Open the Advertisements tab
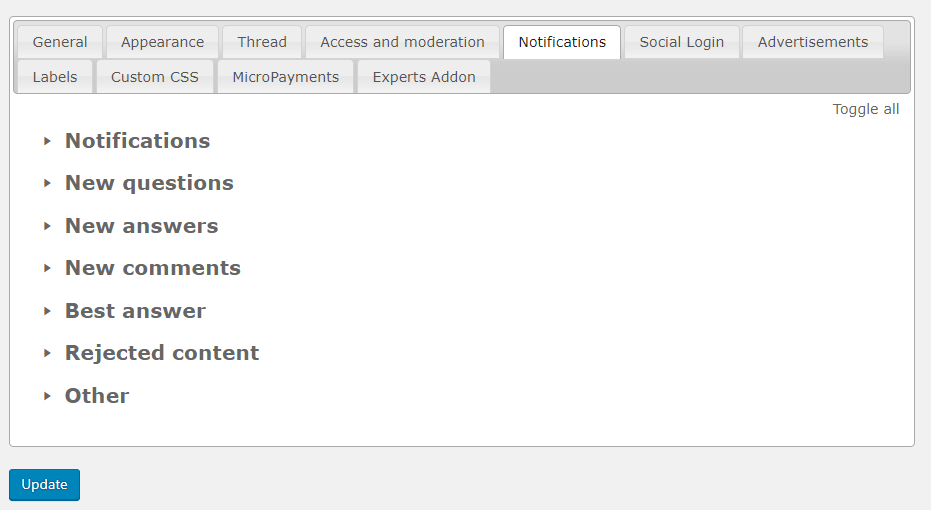 [813, 42]
